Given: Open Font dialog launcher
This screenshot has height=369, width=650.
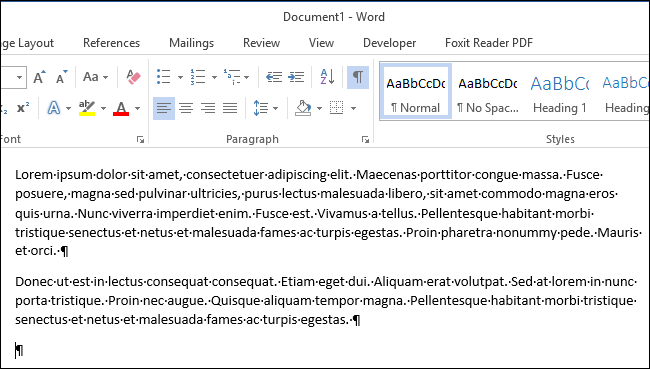Looking at the screenshot, I should (141, 140).
